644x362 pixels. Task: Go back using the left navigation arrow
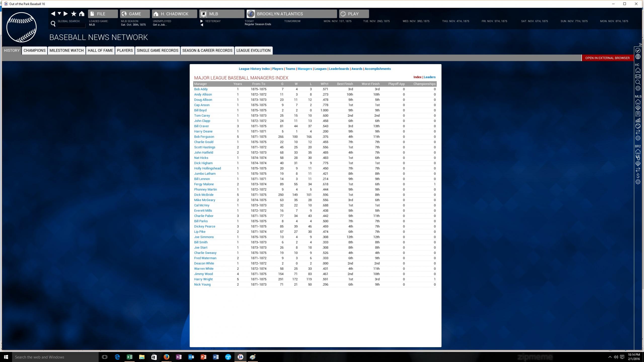(x=53, y=14)
